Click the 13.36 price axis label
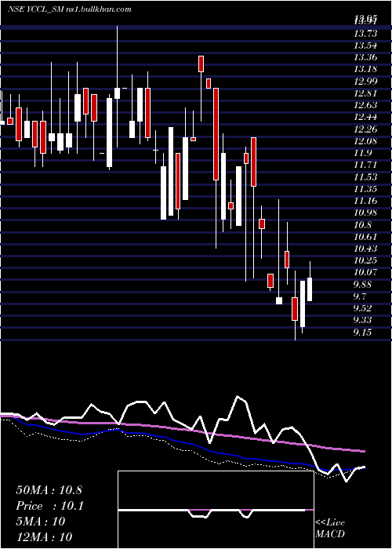This screenshot has height=549, width=392. [x=366, y=57]
